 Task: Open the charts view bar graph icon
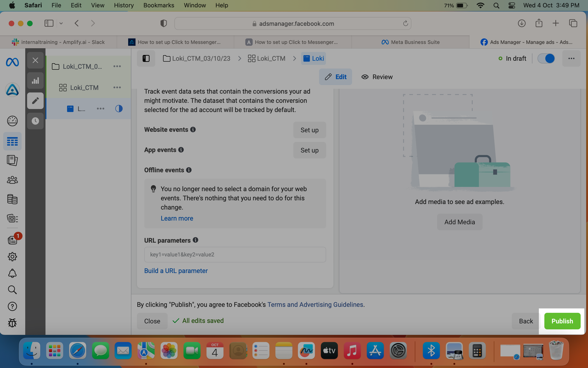point(35,80)
